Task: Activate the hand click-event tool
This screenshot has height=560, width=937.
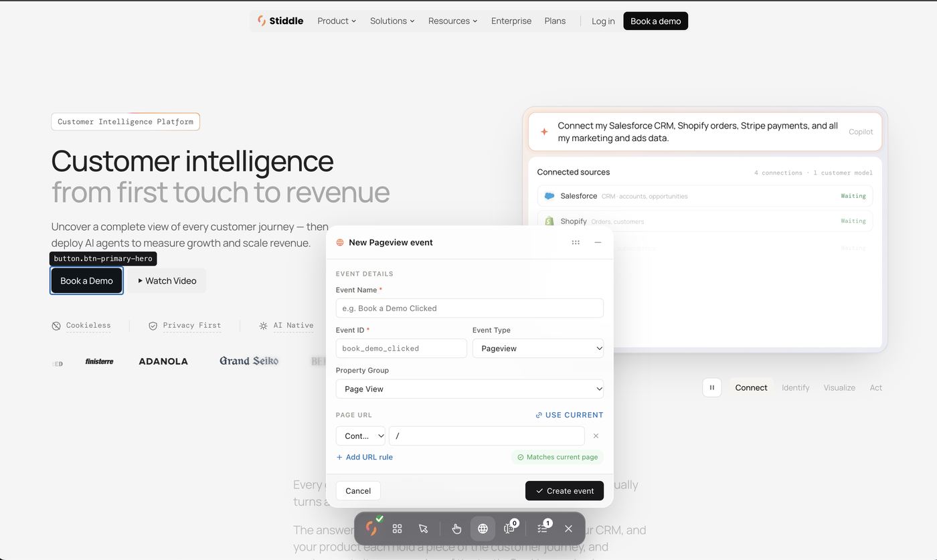Action: tap(456, 529)
